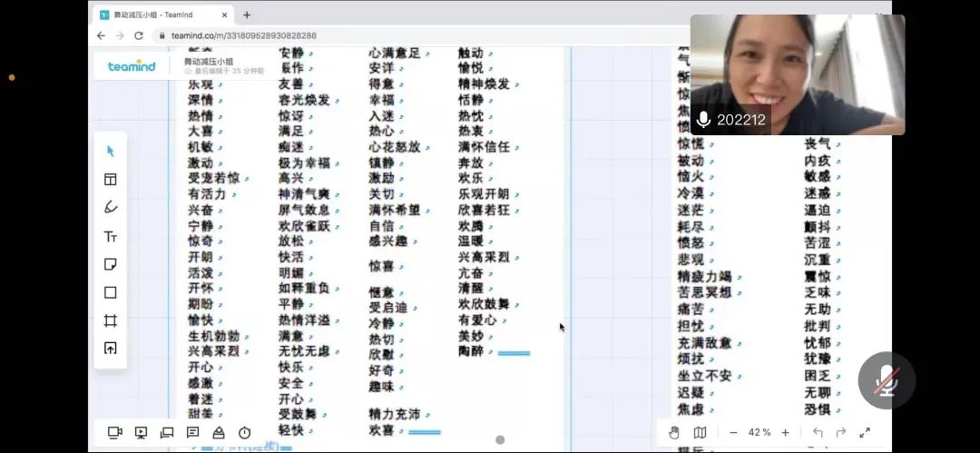Select the word 极为幸福

[304, 162]
